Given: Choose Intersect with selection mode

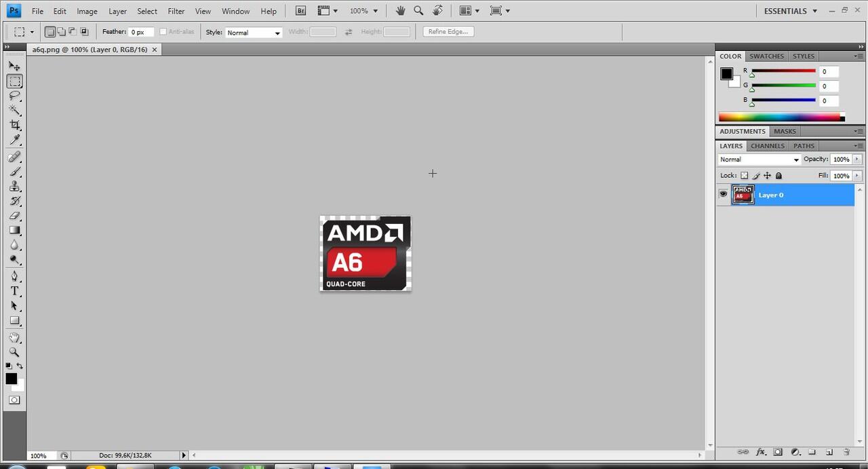Looking at the screenshot, I should [x=84, y=32].
